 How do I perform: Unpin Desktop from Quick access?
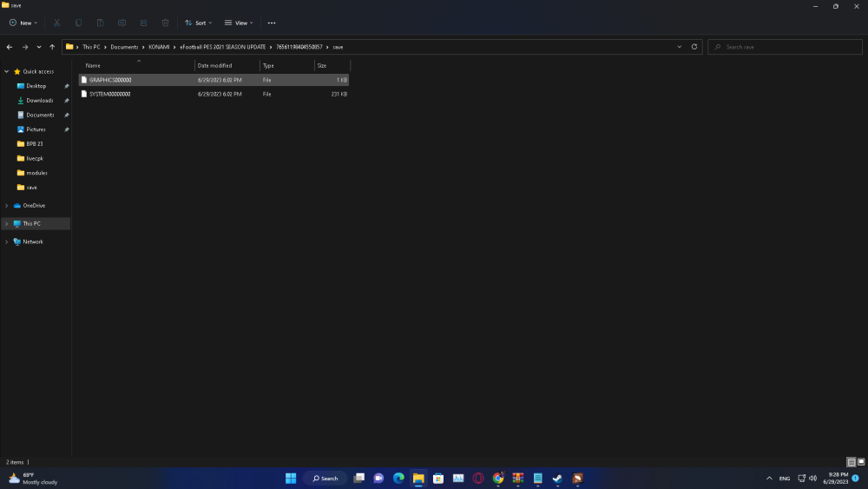point(67,86)
